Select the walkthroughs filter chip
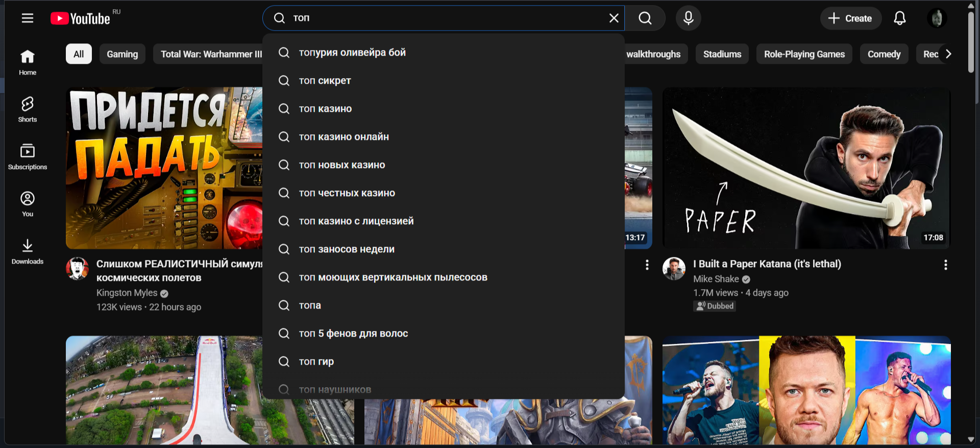980x448 pixels. click(x=656, y=54)
